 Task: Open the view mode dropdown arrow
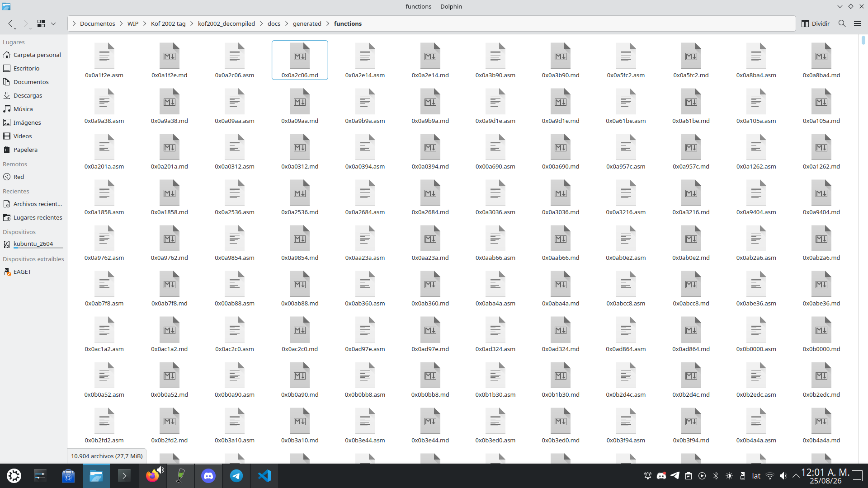pos(53,23)
